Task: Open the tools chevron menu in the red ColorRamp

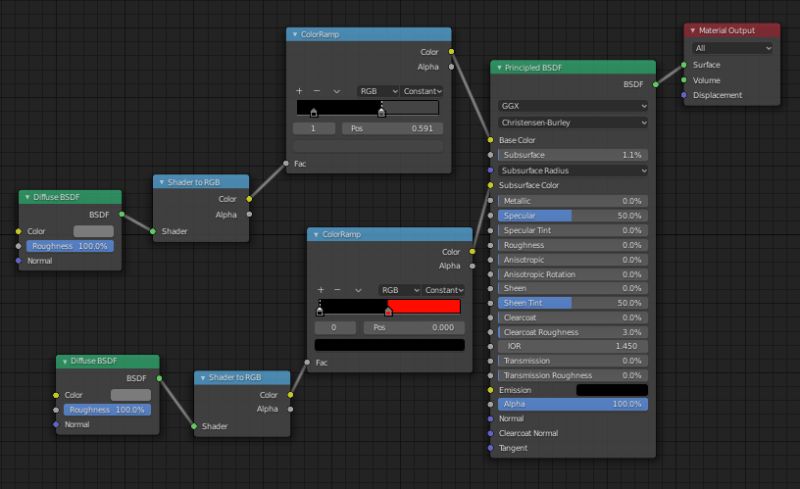Action: point(358,290)
